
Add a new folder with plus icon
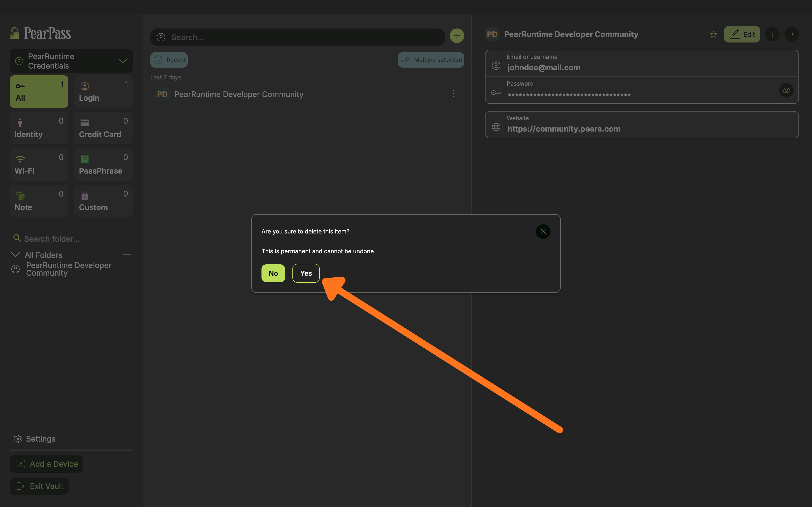point(127,254)
